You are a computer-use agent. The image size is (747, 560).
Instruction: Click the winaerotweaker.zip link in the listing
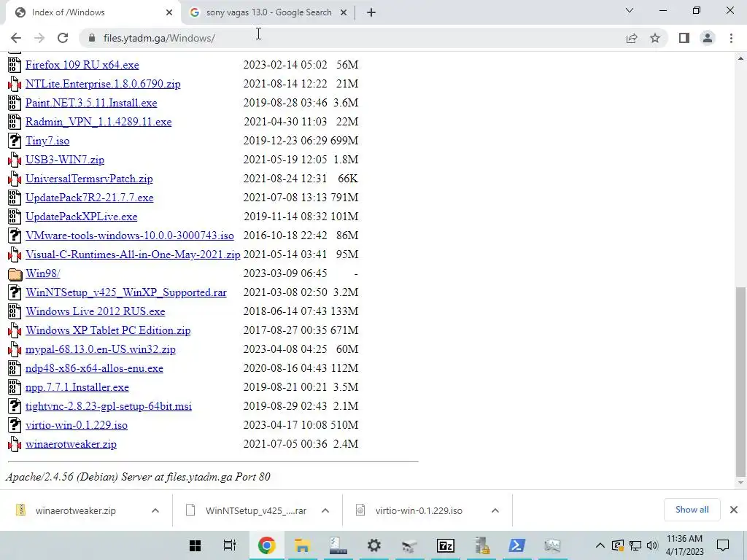point(71,444)
